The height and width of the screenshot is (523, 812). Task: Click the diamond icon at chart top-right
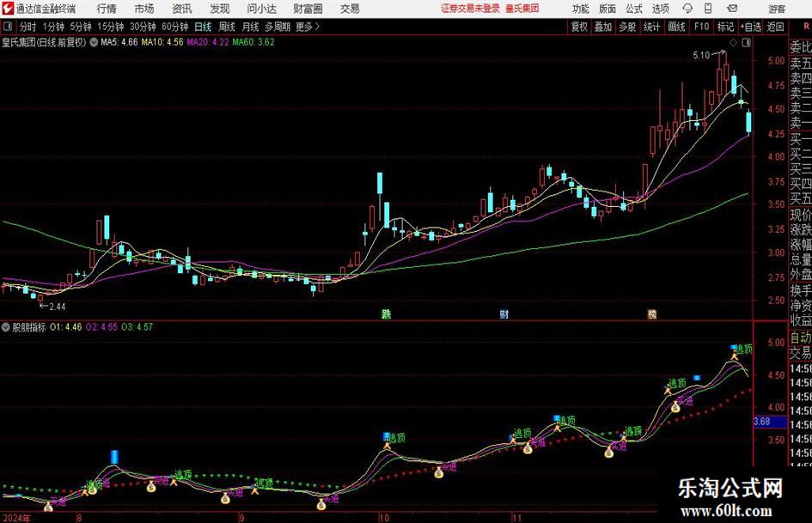click(733, 43)
